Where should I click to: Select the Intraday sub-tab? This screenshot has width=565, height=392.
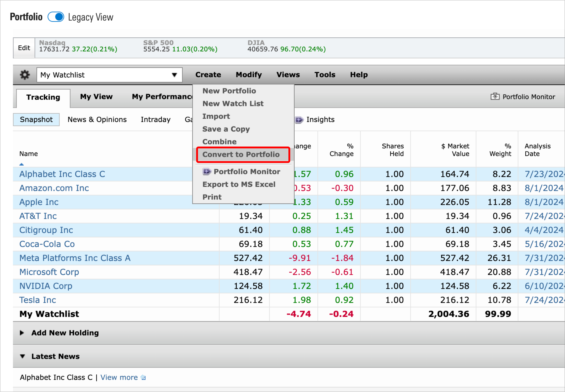pyautogui.click(x=155, y=120)
